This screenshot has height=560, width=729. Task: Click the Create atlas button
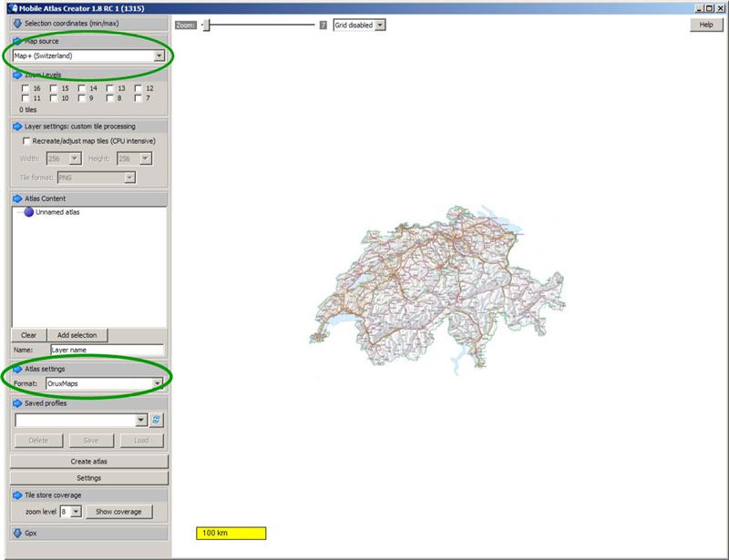point(88,462)
